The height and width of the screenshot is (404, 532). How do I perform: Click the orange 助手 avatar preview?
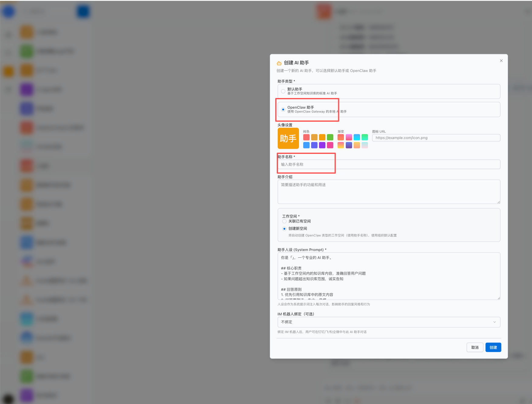[x=288, y=138]
